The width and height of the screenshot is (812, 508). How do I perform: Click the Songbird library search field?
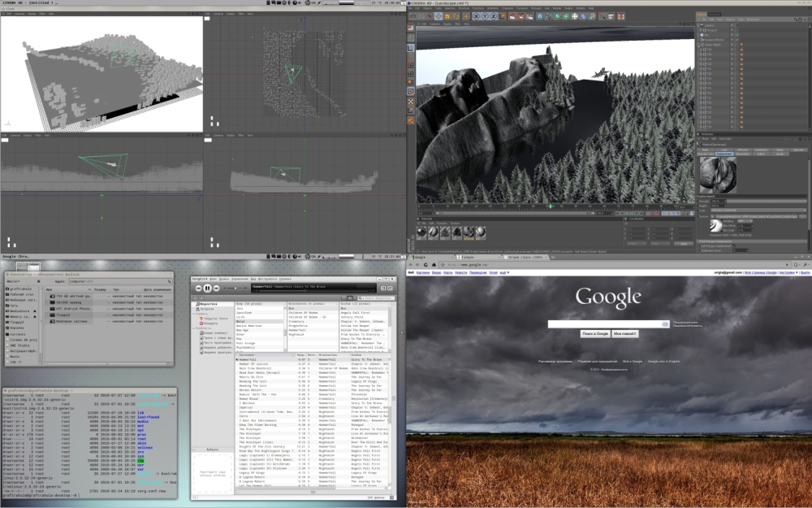click(377, 298)
